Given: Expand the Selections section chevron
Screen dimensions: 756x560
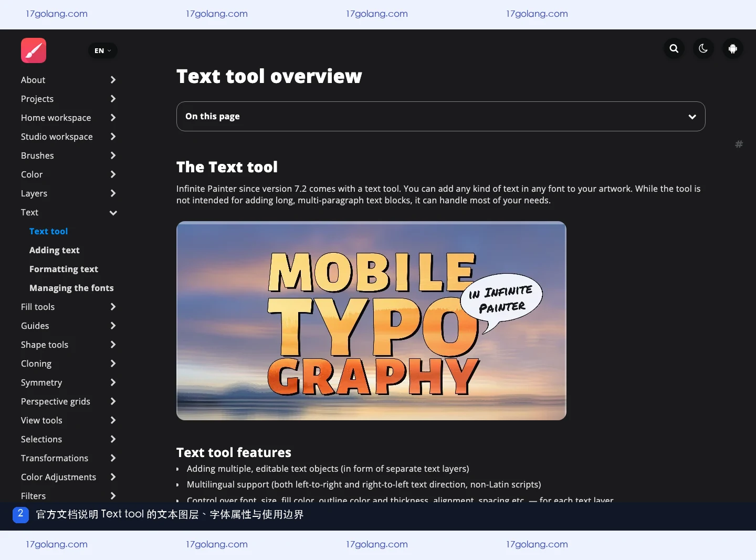Looking at the screenshot, I should [x=113, y=439].
